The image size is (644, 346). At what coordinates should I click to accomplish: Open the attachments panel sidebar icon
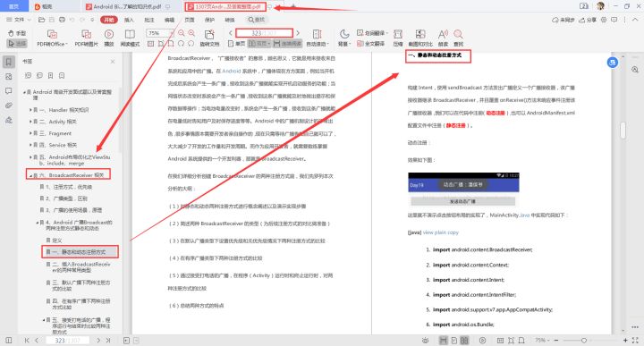pyautogui.click(x=9, y=105)
